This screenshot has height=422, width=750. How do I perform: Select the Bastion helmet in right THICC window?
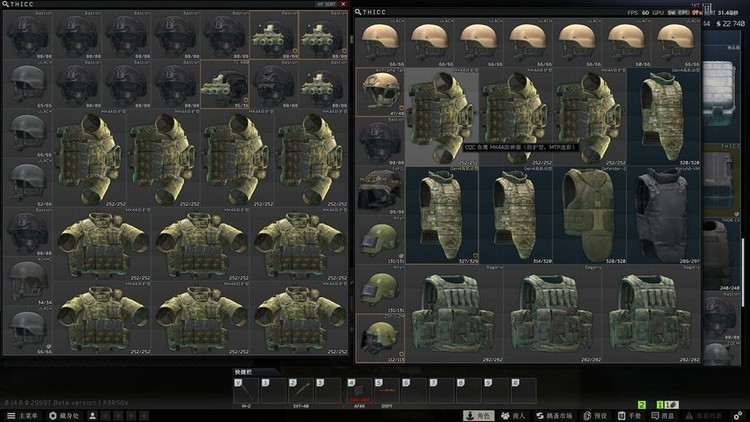tap(380, 141)
